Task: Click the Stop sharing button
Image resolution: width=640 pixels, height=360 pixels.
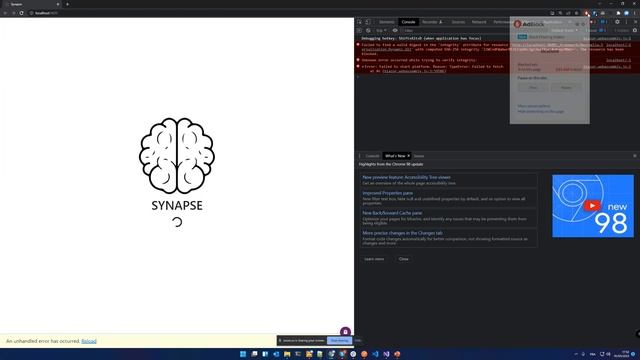Action: [x=339, y=340]
